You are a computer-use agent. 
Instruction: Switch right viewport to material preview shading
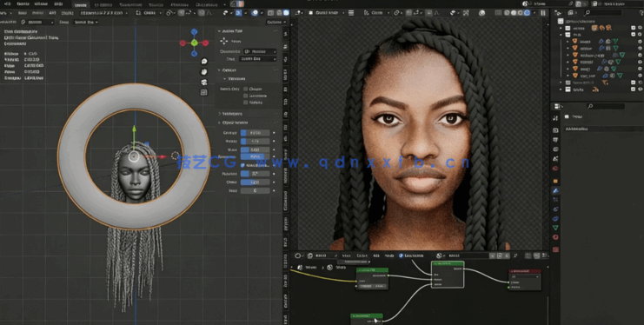pyautogui.click(x=520, y=13)
